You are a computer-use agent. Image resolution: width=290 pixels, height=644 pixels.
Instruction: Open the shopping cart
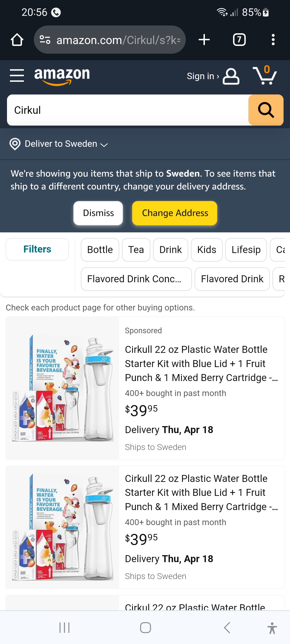(x=265, y=75)
